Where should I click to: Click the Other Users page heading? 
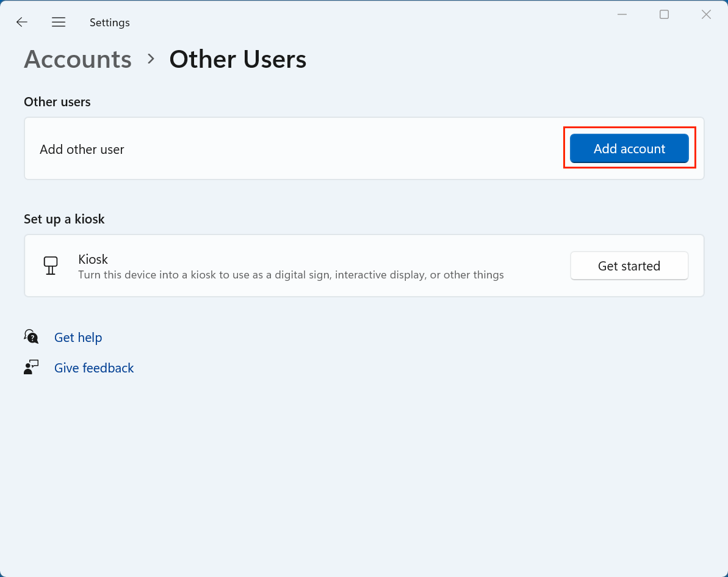tap(237, 59)
